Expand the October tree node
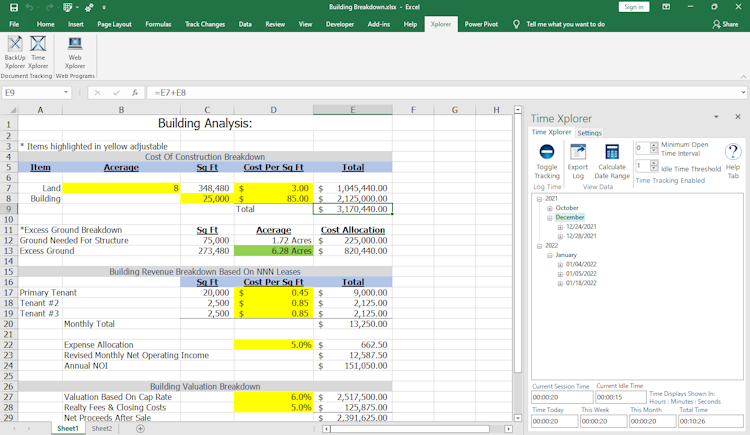The width and height of the screenshot is (750, 435). tap(549, 208)
